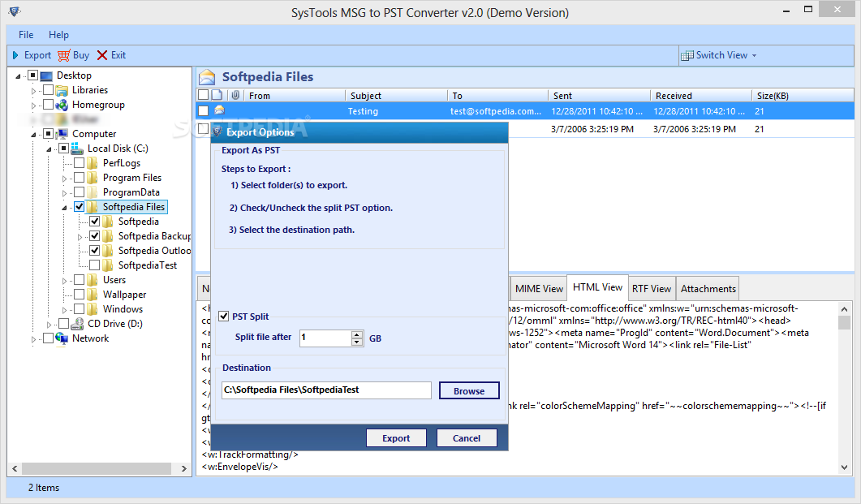
Task: Check the Program Files checkbox
Action: [x=79, y=177]
